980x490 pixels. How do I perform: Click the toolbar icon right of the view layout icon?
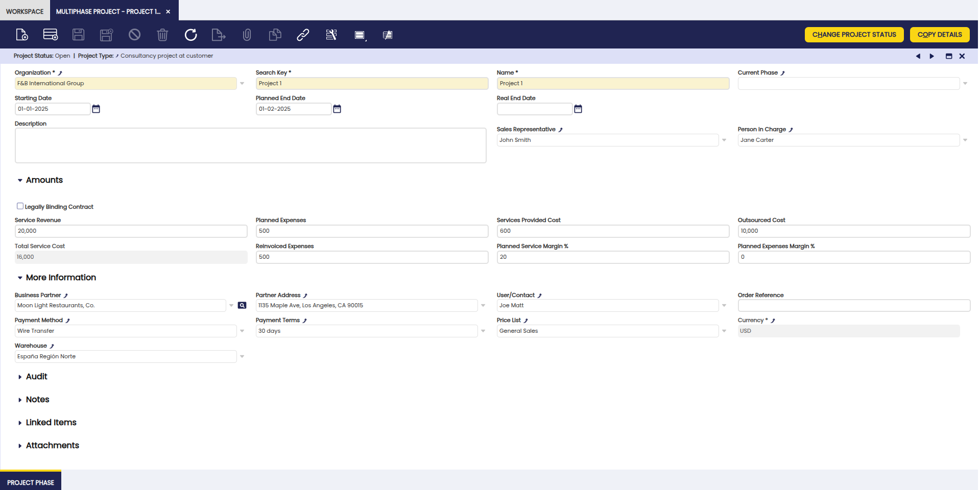[x=388, y=35]
